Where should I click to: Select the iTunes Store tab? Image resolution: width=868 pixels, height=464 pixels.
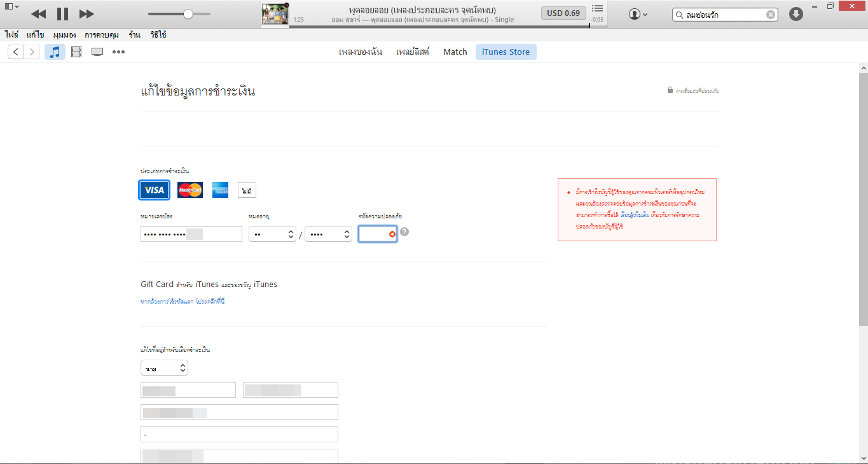click(506, 52)
